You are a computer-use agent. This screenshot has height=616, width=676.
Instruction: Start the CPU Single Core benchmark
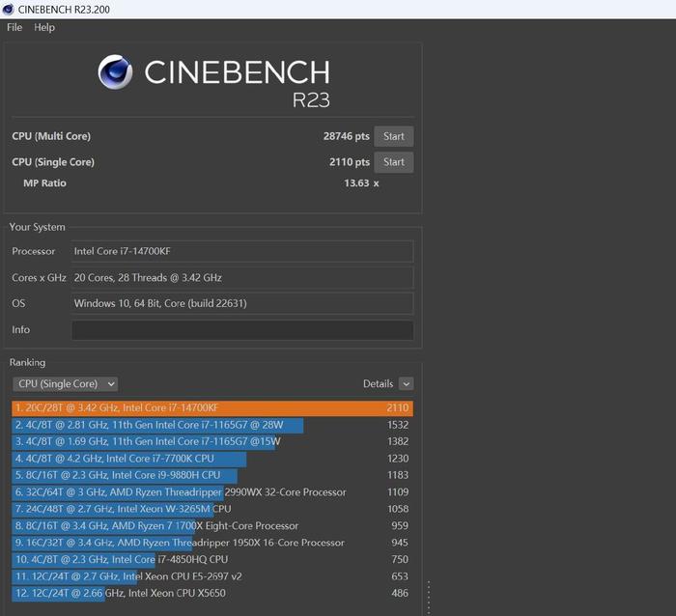(x=393, y=162)
